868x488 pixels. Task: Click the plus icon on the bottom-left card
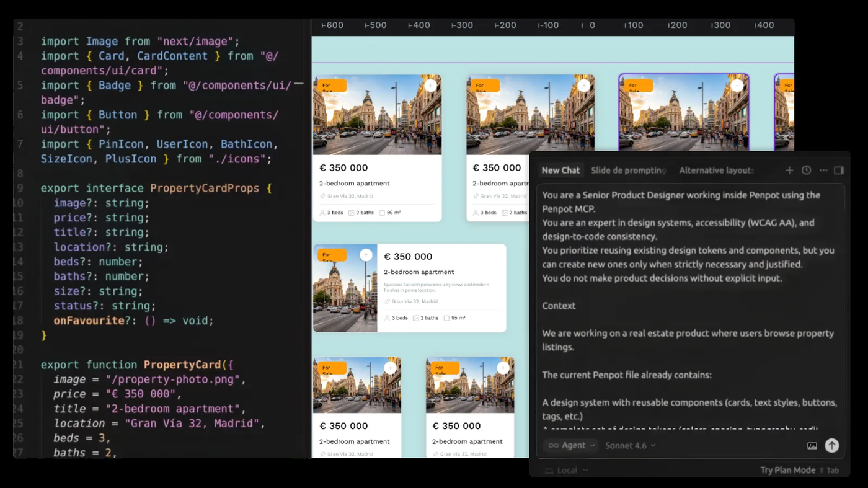tap(390, 368)
